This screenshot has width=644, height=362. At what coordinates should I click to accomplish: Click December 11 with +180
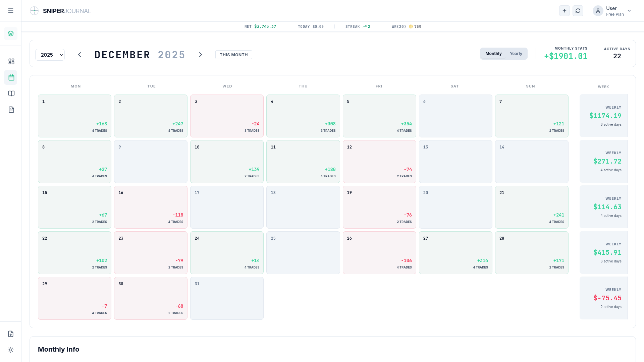tap(303, 162)
